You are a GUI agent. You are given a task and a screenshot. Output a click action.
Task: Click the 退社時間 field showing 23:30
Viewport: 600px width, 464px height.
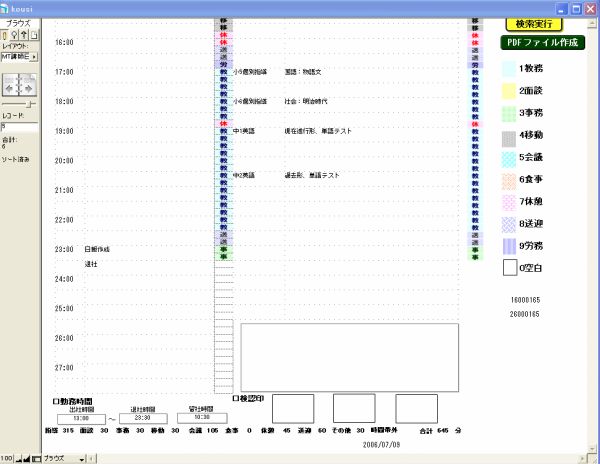(141, 418)
